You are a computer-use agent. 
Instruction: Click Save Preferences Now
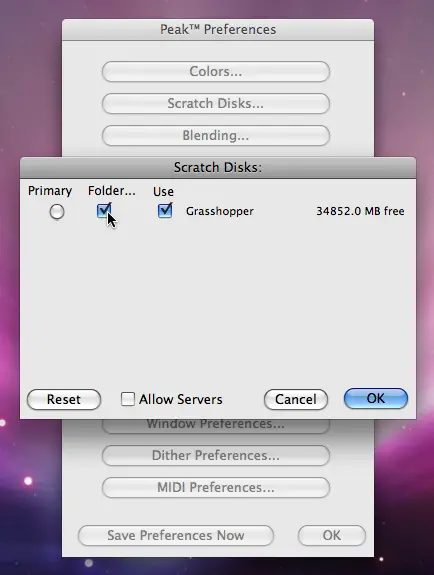pos(176,535)
